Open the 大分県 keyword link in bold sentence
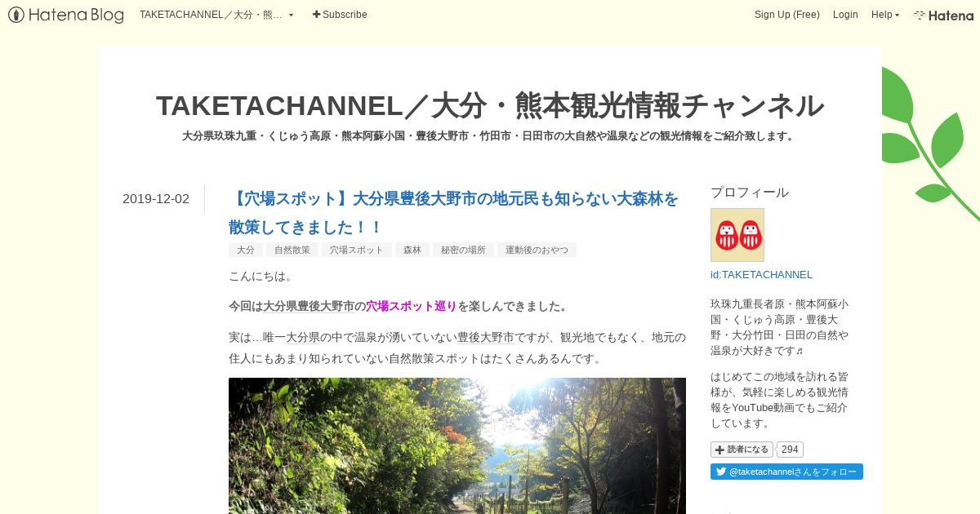Image resolution: width=980 pixels, height=514 pixels. (x=279, y=306)
